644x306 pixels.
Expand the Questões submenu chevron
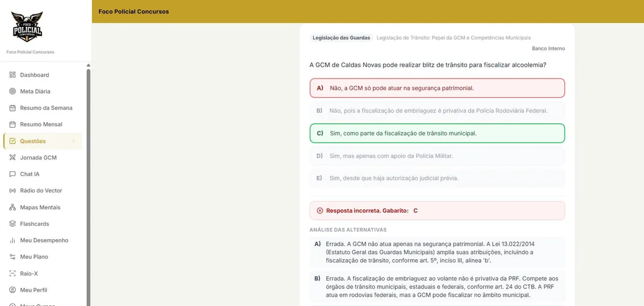pos(74,141)
